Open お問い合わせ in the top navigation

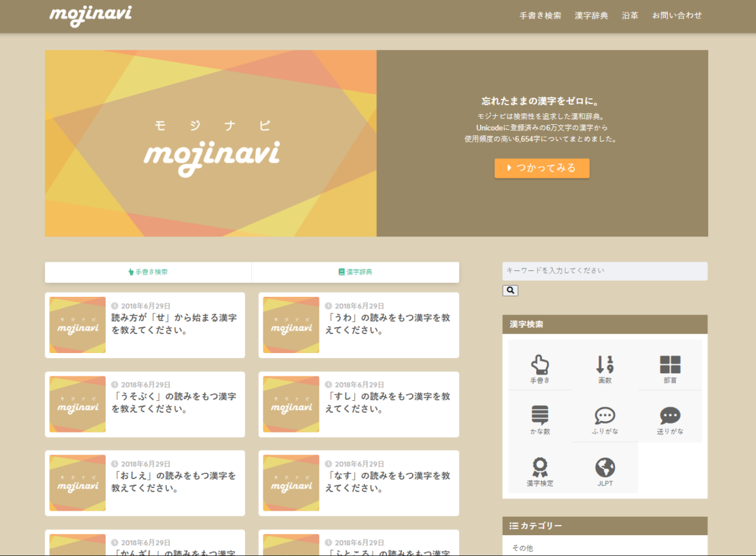[677, 15]
